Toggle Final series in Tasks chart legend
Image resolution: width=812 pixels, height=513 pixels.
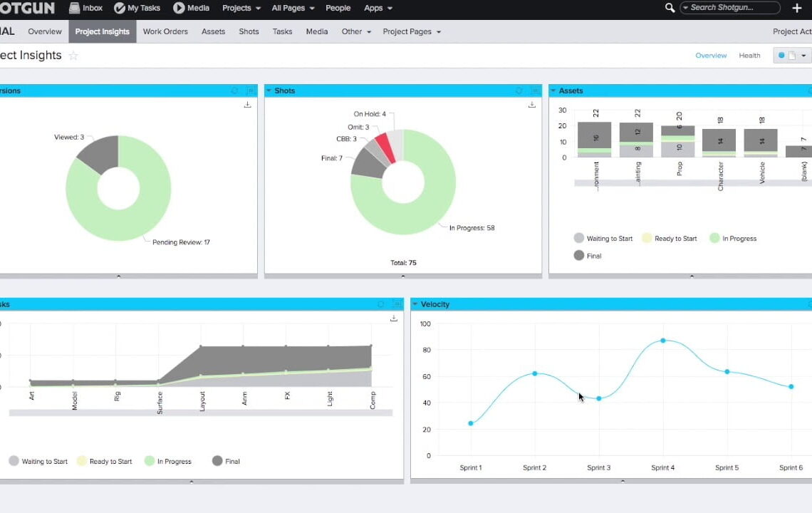pos(218,461)
